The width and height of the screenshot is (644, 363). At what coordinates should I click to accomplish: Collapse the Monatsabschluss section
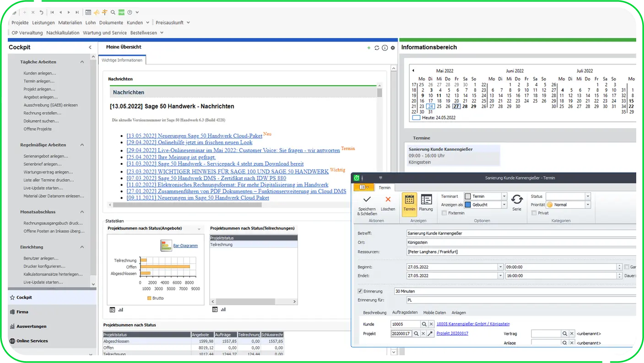[82, 212]
